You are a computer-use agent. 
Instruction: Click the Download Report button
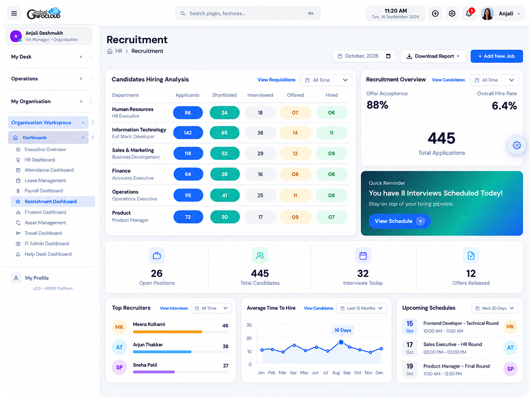click(x=433, y=56)
